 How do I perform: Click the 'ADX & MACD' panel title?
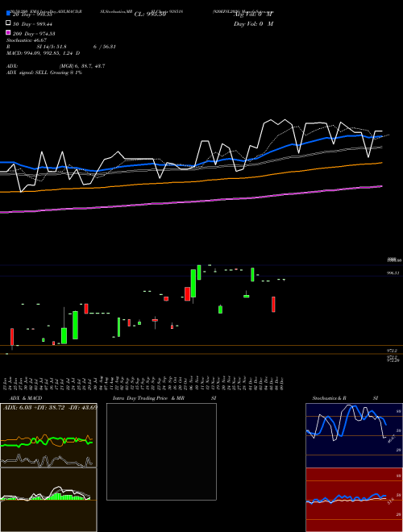tap(26, 398)
